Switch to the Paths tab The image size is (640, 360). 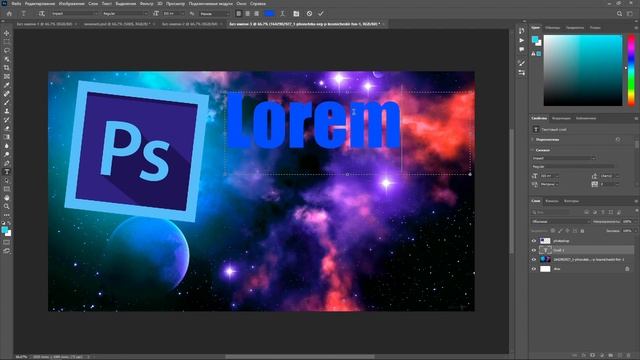571,201
